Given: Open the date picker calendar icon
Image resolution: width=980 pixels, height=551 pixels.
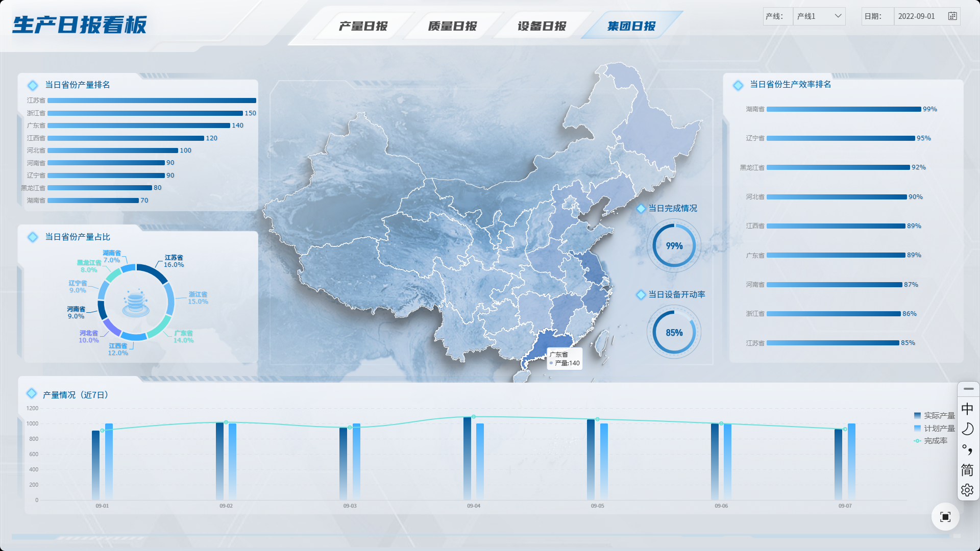Looking at the screenshot, I should click(x=952, y=16).
